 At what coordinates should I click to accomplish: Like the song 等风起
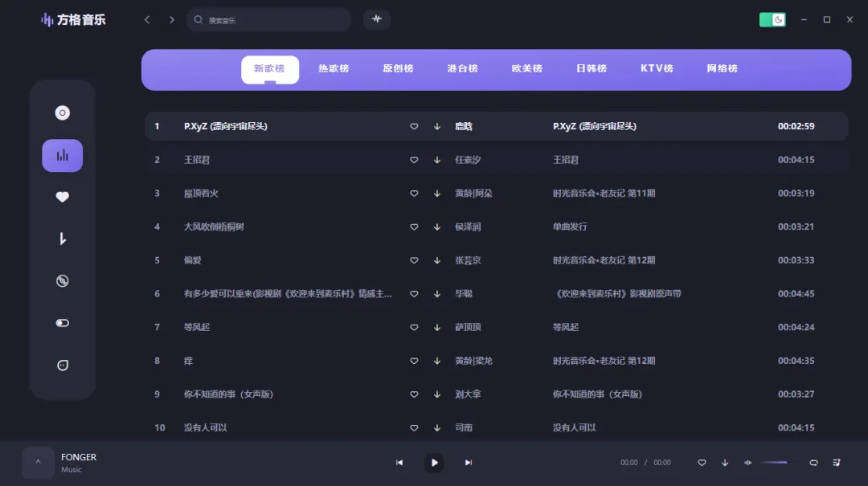(414, 328)
